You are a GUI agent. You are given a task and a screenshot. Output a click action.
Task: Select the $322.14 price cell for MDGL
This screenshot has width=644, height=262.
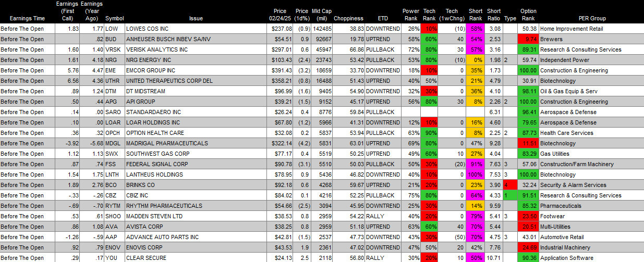coord(281,143)
